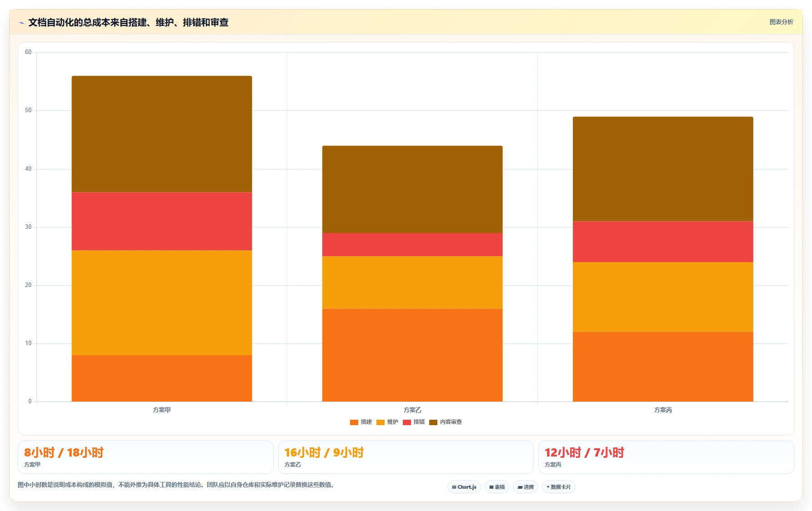Viewport: 812px width, 511px height.
Task: Click the y-axis tick label 60
Action: [x=28, y=52]
